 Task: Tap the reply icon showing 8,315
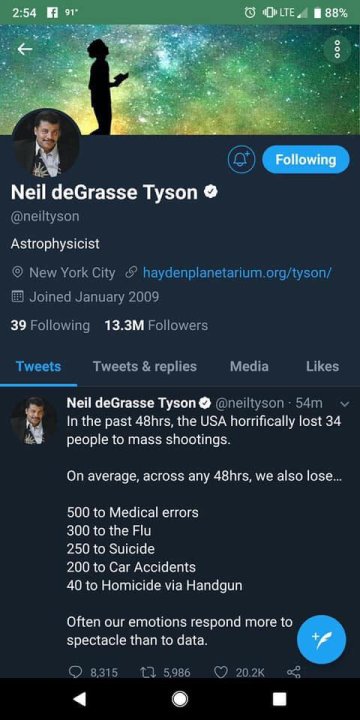coord(74,673)
